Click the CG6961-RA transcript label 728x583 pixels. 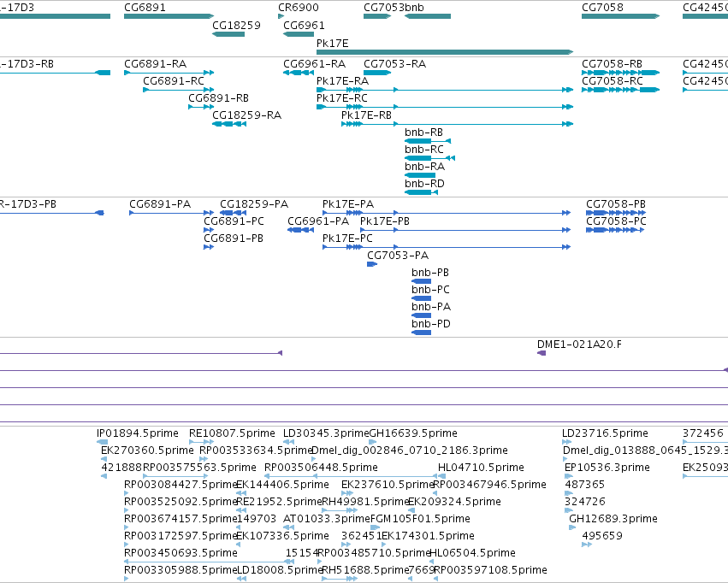tap(315, 64)
